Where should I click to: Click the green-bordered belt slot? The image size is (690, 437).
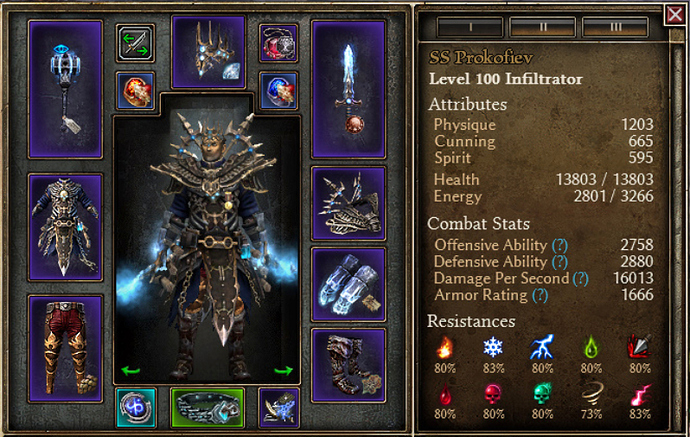point(207,408)
